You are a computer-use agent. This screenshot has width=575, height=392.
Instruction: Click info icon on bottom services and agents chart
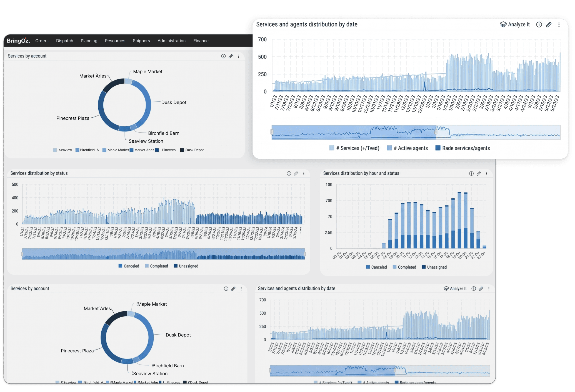(x=474, y=289)
